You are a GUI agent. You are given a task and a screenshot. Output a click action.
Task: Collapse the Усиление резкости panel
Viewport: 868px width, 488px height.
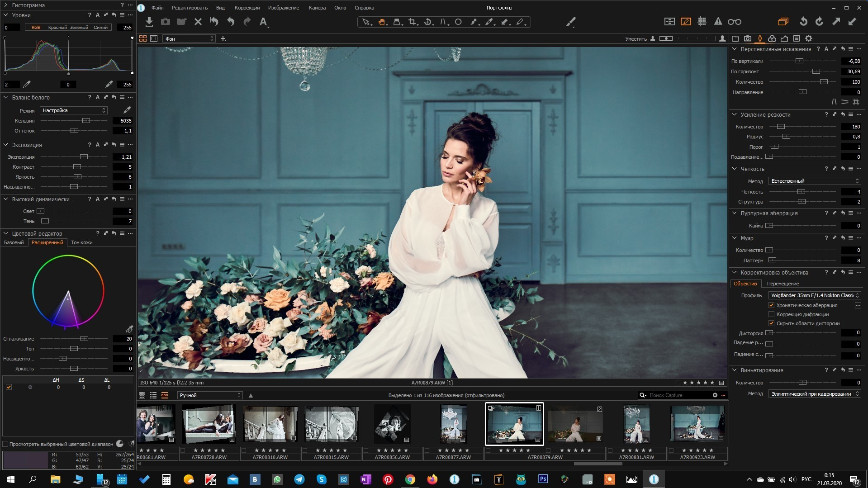(x=735, y=115)
